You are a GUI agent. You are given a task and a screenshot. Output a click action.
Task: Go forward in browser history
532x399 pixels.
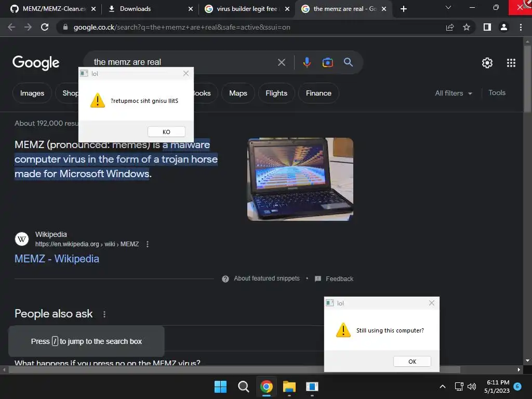click(x=28, y=27)
